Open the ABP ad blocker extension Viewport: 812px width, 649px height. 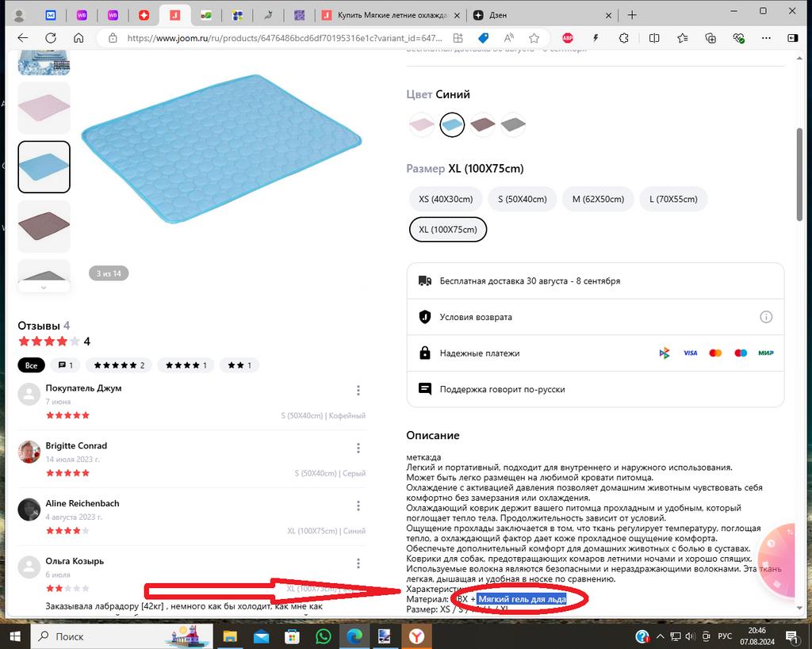(568, 37)
